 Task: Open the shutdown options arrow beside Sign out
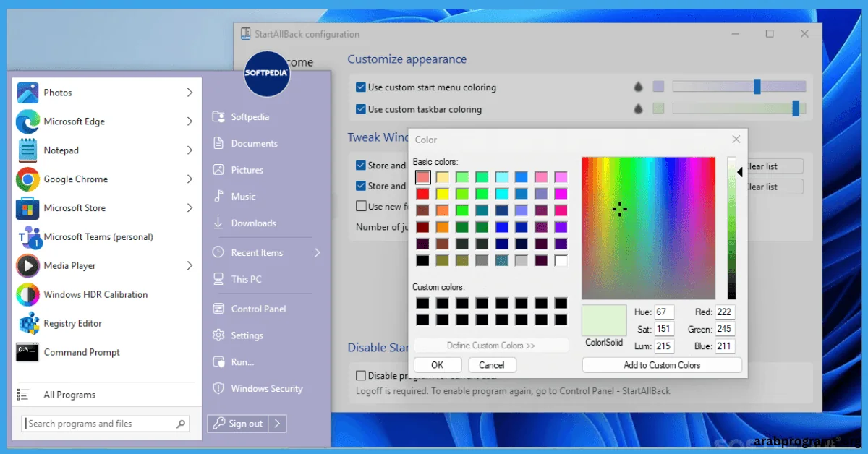pos(278,424)
